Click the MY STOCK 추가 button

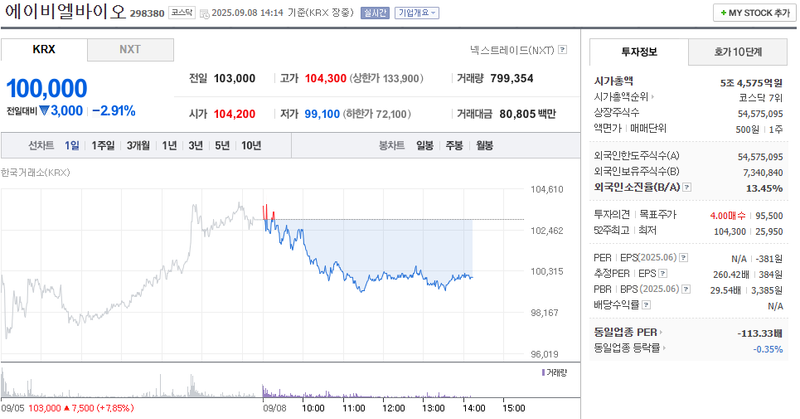755,13
